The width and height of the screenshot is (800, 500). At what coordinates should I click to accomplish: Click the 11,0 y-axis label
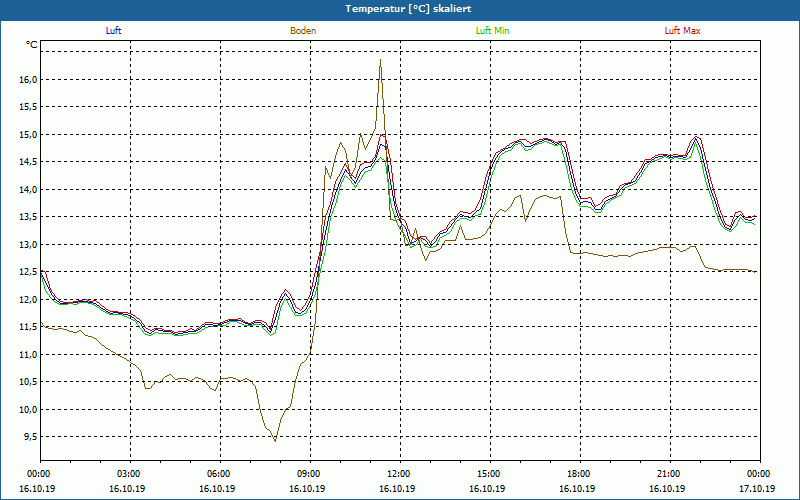[29, 355]
